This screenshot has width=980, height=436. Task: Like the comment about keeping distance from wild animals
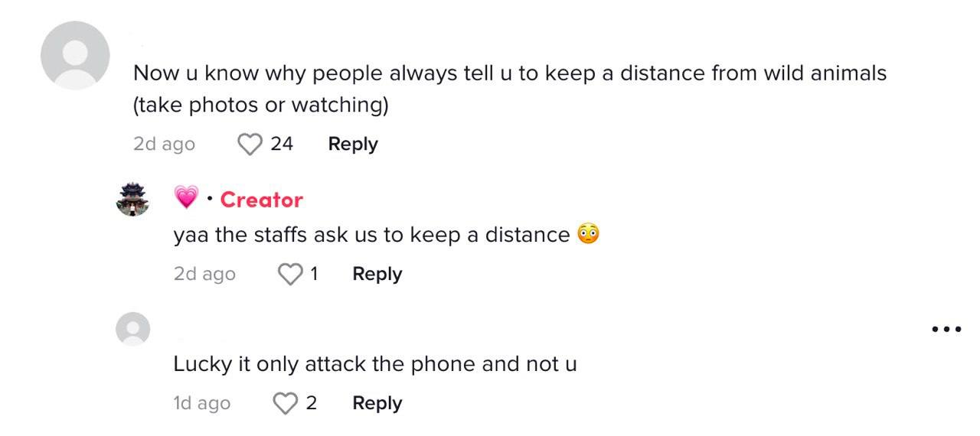coord(250,144)
